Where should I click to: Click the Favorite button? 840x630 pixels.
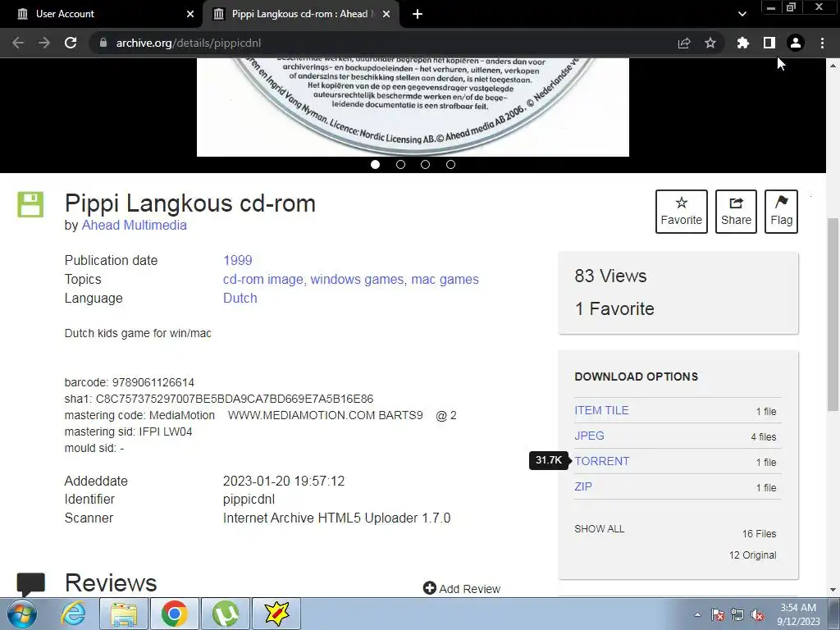[682, 212]
